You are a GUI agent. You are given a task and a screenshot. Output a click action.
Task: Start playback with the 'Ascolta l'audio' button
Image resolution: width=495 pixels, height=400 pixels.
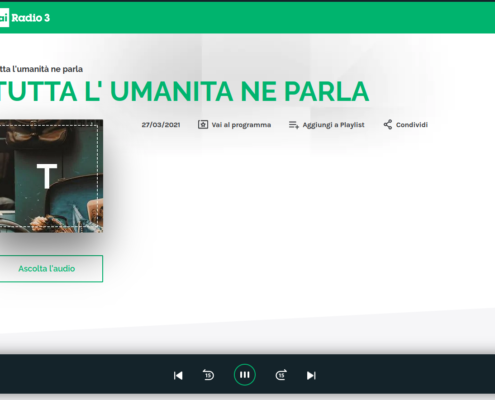point(51,269)
